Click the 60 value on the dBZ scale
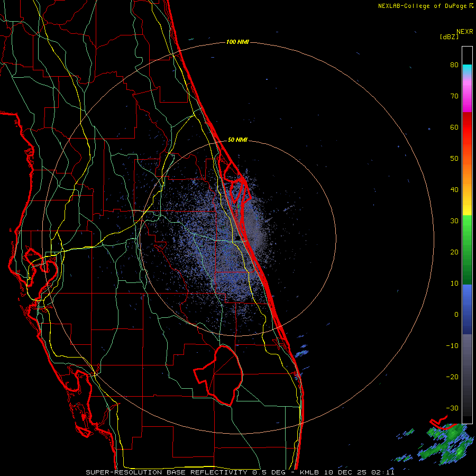This screenshot has height=476, width=476. coord(454,127)
